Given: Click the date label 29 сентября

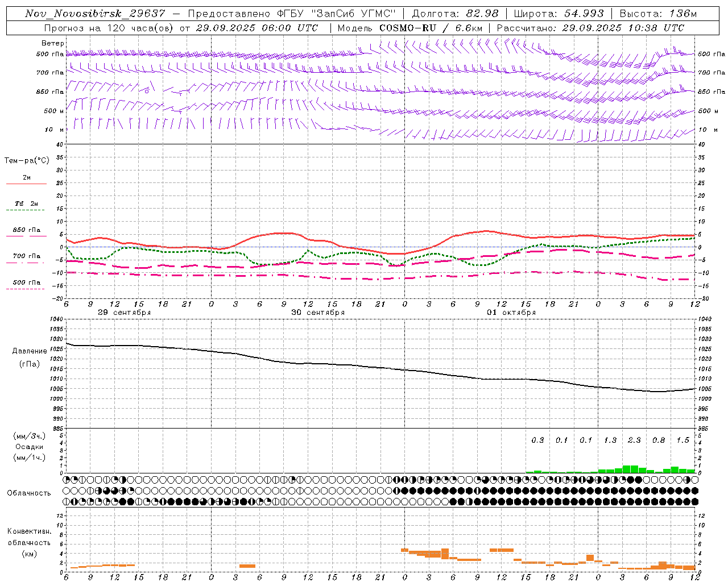Looking at the screenshot, I should [125, 313].
